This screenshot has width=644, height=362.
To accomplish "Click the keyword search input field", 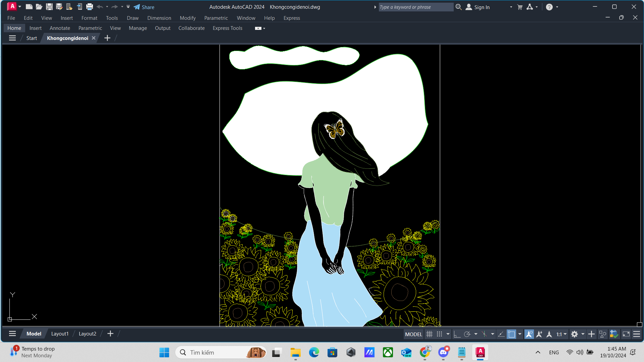I will click(416, 7).
